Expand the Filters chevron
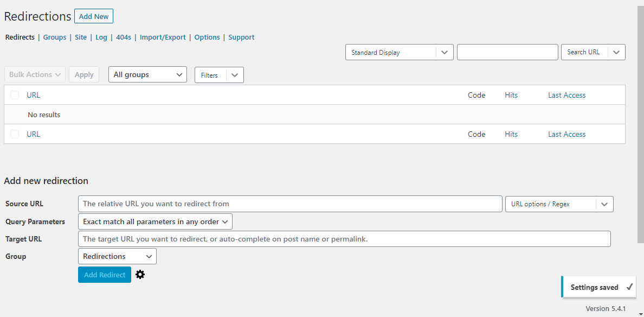 coord(235,75)
